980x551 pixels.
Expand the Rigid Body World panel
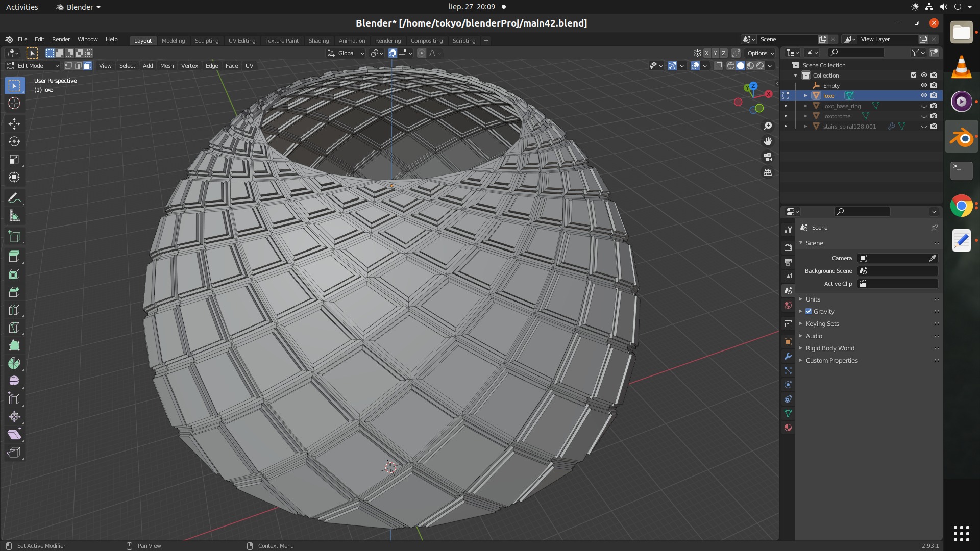point(829,348)
